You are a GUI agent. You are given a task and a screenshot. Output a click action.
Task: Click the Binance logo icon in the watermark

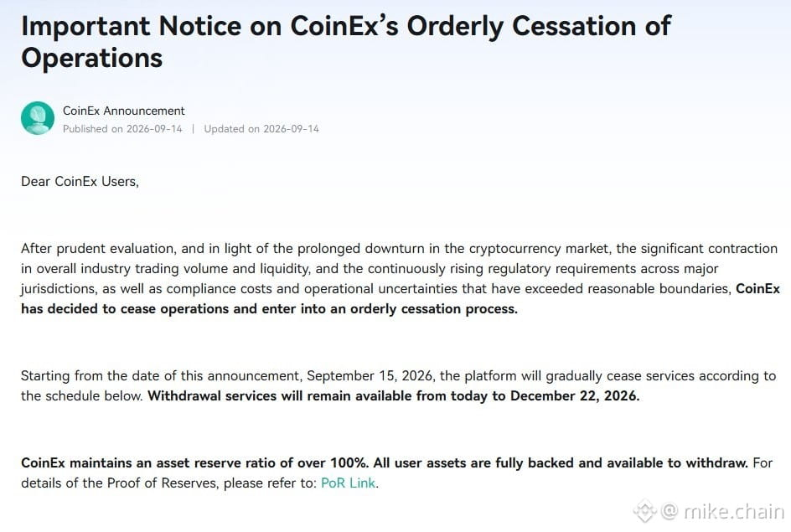tap(644, 511)
